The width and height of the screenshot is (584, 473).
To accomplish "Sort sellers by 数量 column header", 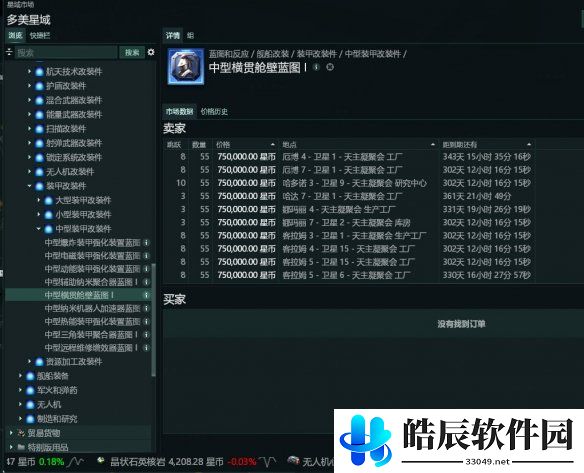I will (199, 145).
